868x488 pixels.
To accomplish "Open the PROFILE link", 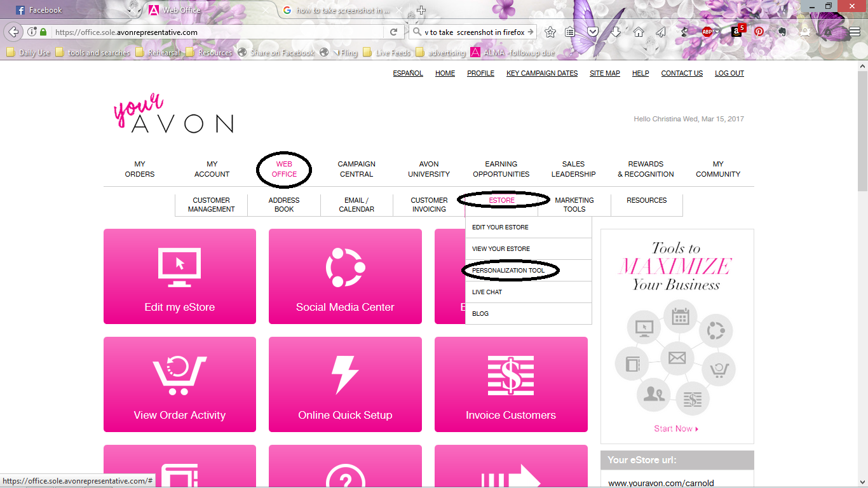I will 480,73.
